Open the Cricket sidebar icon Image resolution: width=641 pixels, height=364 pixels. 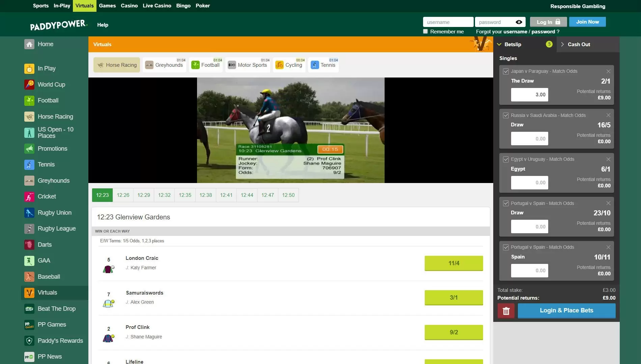coord(29,196)
